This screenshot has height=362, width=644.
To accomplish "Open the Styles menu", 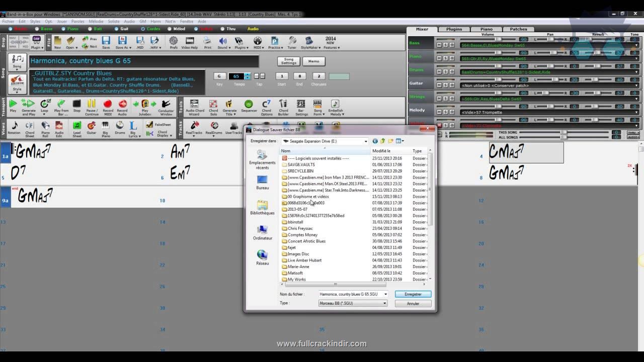I will [x=35, y=22].
